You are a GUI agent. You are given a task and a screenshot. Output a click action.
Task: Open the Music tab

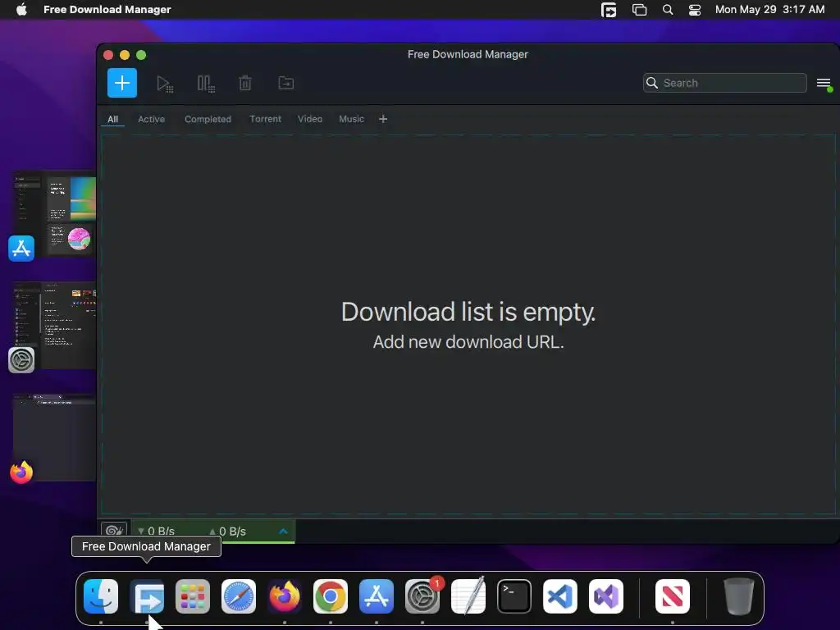pyautogui.click(x=351, y=119)
